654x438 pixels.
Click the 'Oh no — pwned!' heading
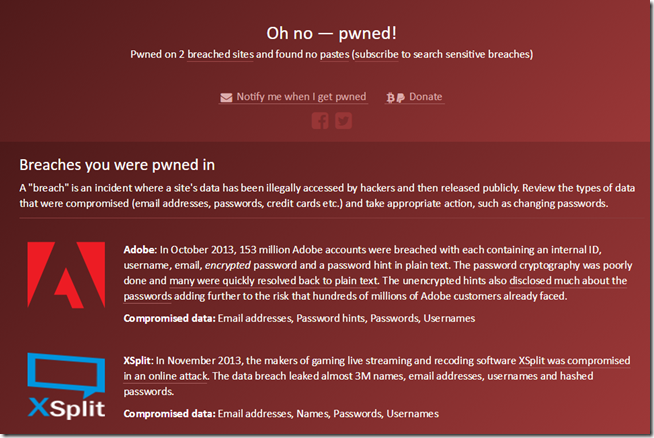(332, 33)
